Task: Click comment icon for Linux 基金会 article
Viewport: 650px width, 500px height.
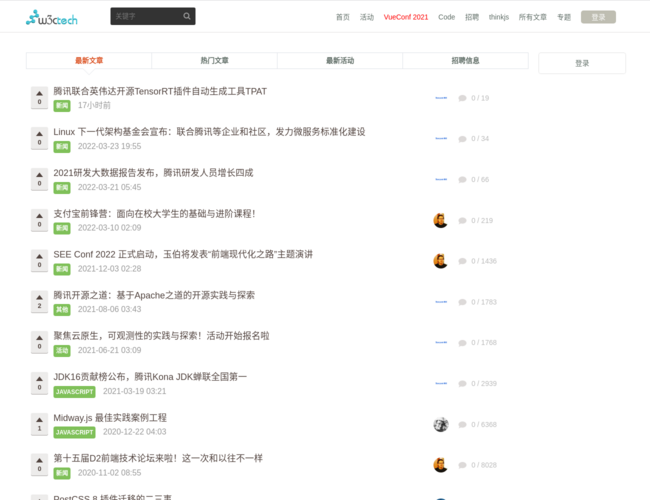Action: click(462, 139)
